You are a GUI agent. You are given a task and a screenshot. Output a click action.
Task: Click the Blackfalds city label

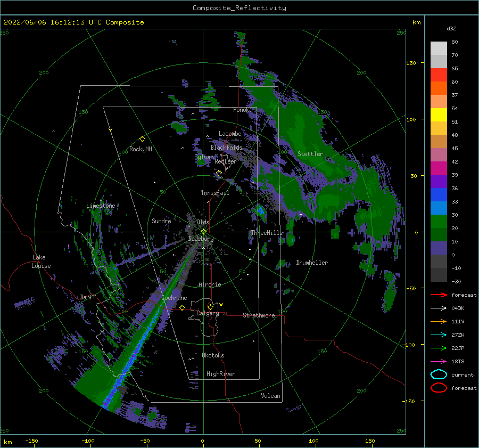click(x=226, y=148)
